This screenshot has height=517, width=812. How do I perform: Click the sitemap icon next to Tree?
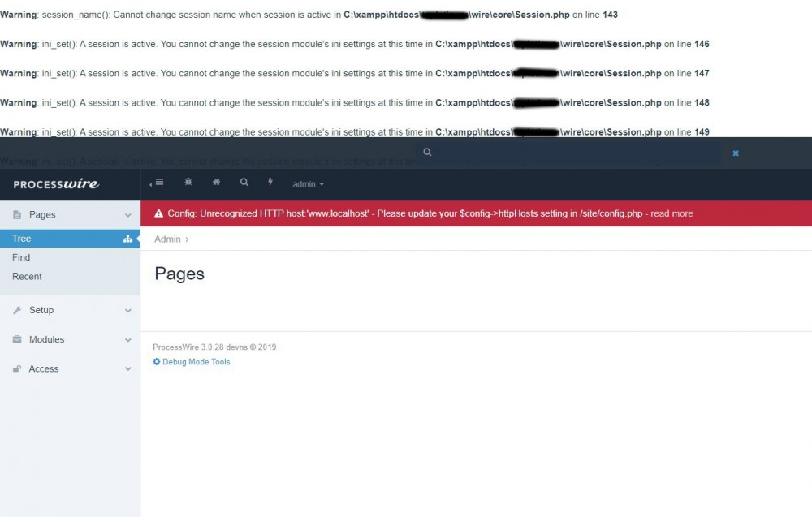click(x=127, y=239)
